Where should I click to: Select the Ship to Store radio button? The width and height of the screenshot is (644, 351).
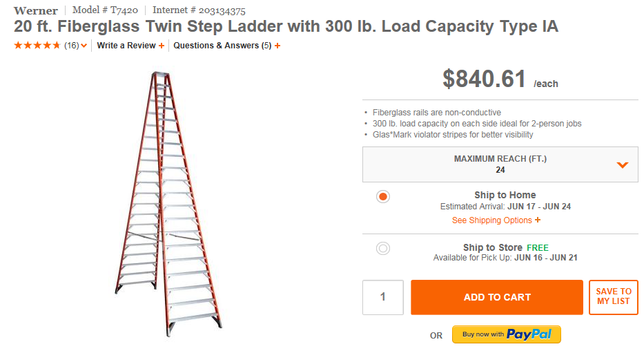coord(383,248)
